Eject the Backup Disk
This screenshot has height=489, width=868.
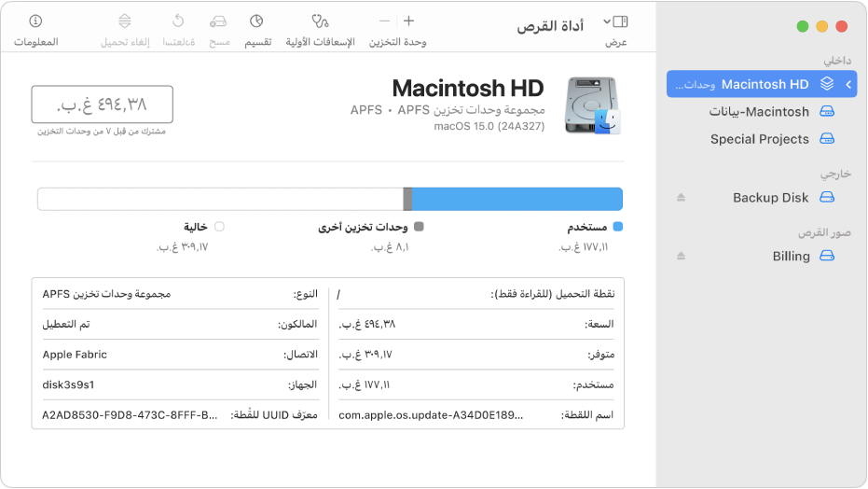tap(681, 198)
